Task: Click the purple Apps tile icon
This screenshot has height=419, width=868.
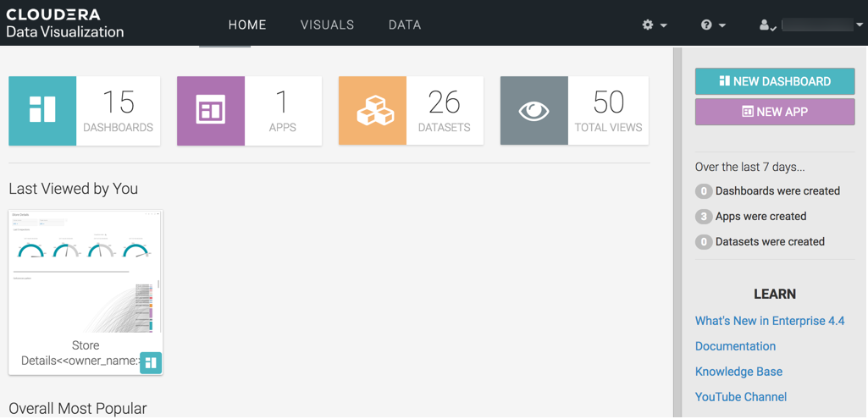Action: pyautogui.click(x=211, y=111)
